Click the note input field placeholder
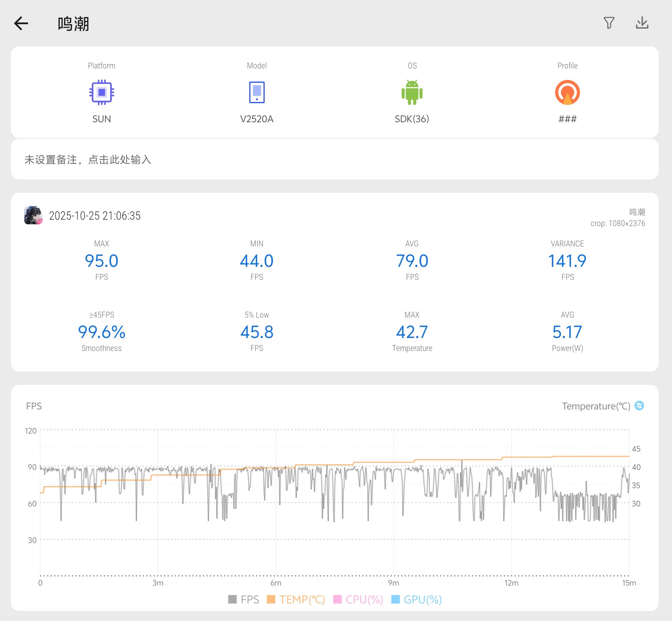 click(x=88, y=160)
